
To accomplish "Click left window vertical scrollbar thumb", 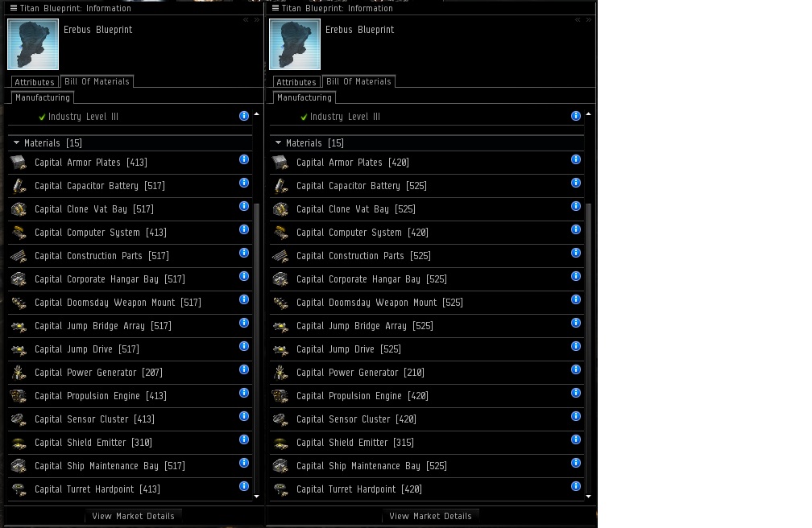I will click(256, 347).
